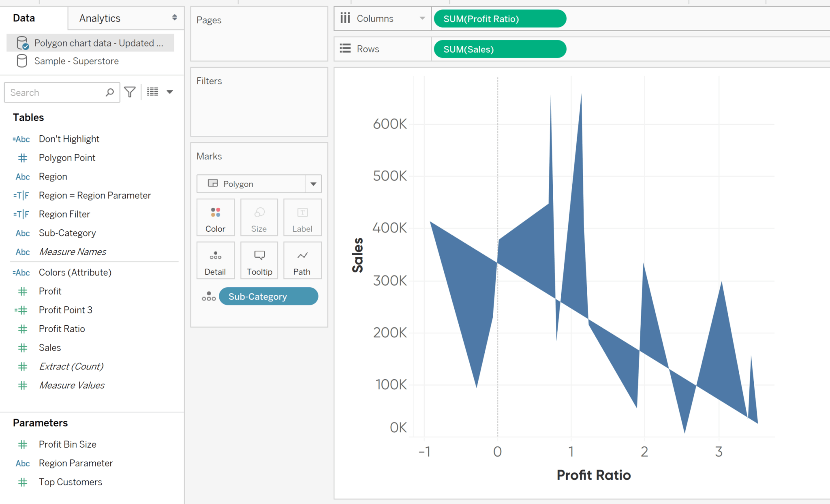Click the Profit Ratio field in Tables
The image size is (830, 504).
(62, 329)
